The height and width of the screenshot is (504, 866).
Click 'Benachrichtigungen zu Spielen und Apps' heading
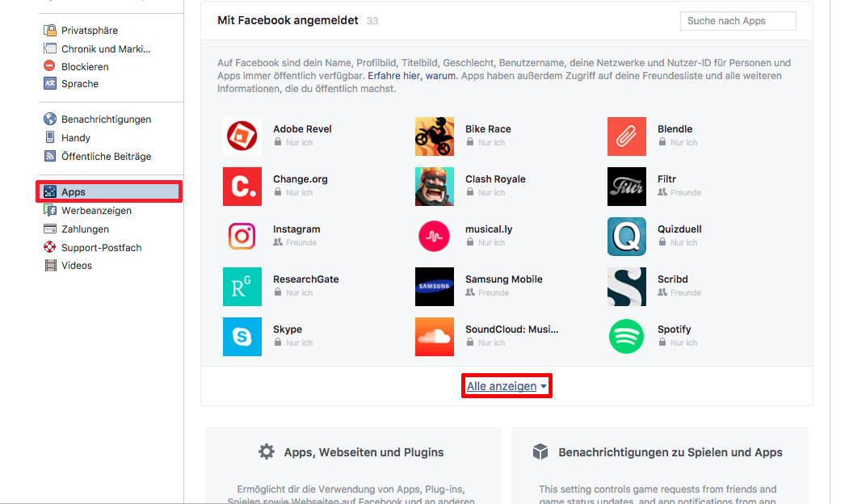670,452
